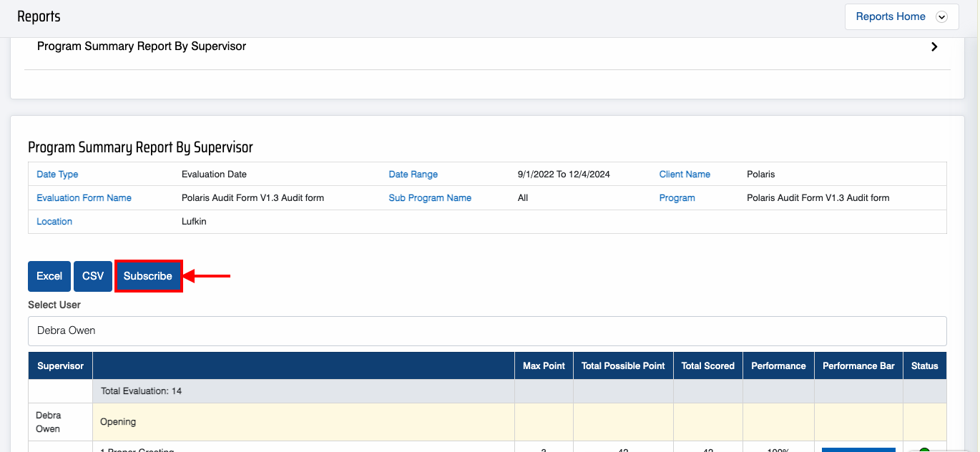Click the Sub Program Name label

pyautogui.click(x=430, y=198)
